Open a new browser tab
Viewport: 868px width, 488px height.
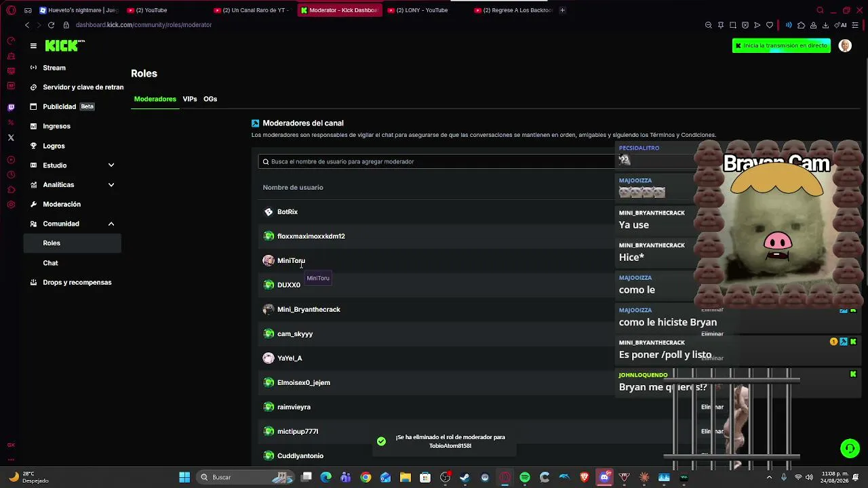click(x=562, y=10)
